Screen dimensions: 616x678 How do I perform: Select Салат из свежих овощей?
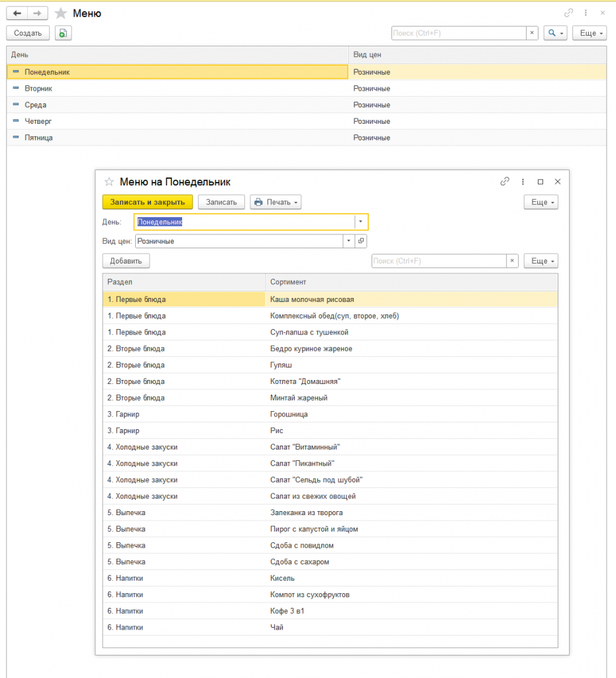click(330, 497)
